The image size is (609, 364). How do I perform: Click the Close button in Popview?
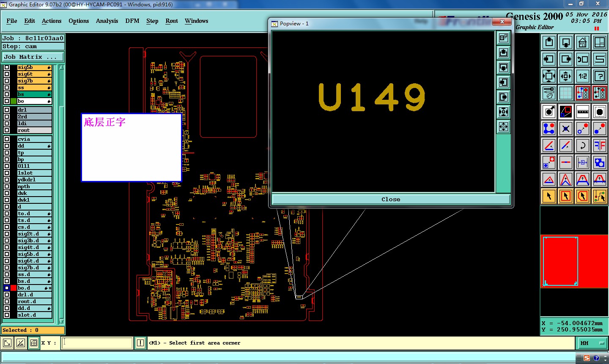pyautogui.click(x=391, y=199)
